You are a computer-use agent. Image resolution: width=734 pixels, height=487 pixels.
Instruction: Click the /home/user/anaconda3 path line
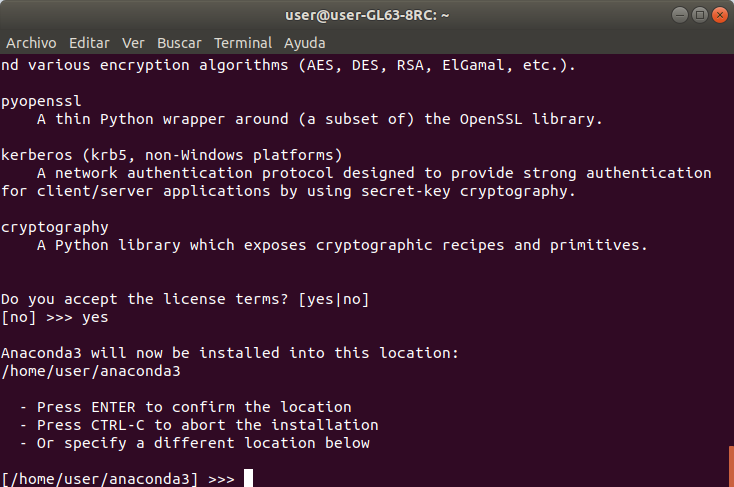[91, 371]
